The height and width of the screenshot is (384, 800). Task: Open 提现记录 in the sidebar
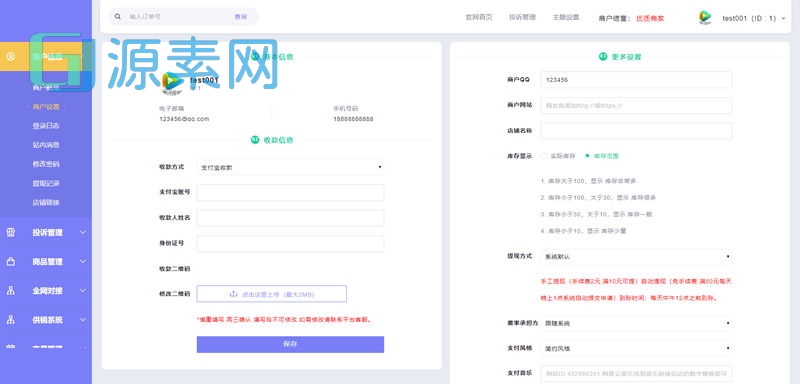point(46,183)
